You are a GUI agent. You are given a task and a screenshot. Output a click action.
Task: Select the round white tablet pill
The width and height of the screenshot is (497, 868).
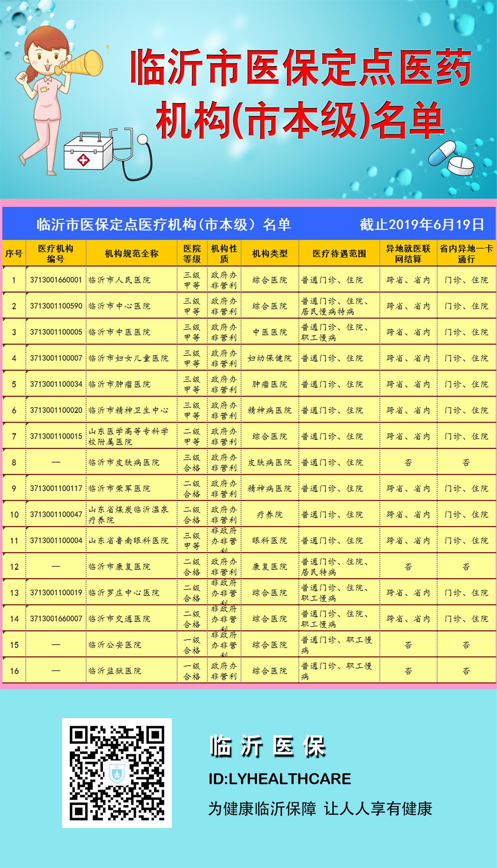pos(460,166)
